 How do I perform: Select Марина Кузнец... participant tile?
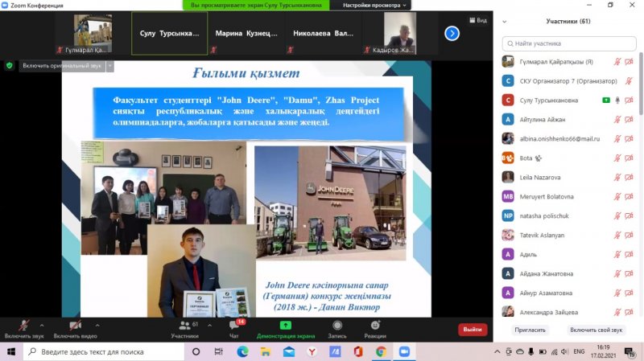pos(246,33)
